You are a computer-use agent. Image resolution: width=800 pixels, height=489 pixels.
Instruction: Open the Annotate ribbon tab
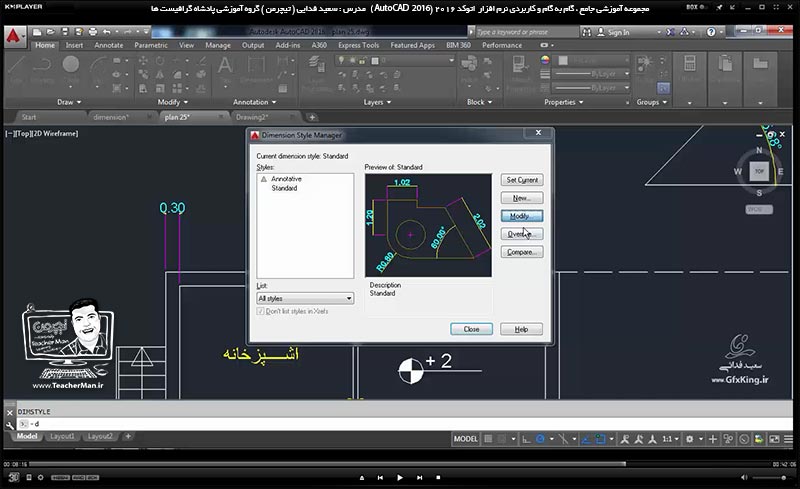point(109,45)
